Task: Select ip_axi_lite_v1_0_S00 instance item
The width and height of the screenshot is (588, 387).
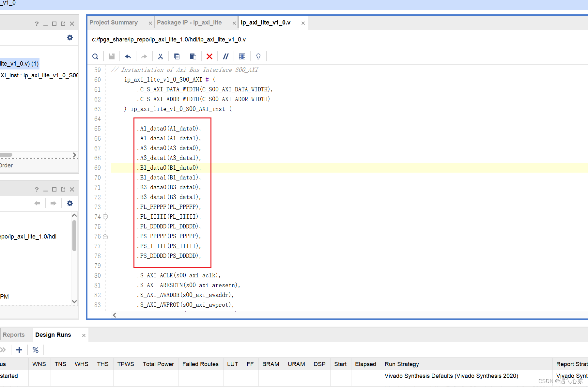Action: pos(39,75)
